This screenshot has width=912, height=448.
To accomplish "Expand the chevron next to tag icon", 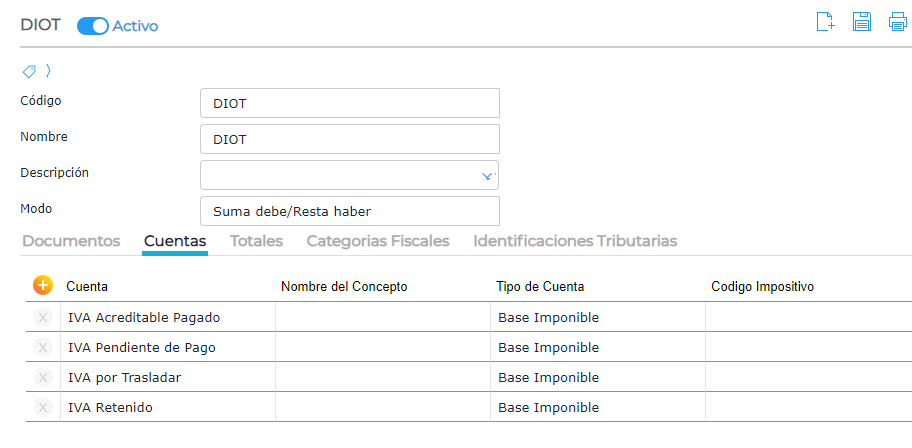I will point(48,71).
